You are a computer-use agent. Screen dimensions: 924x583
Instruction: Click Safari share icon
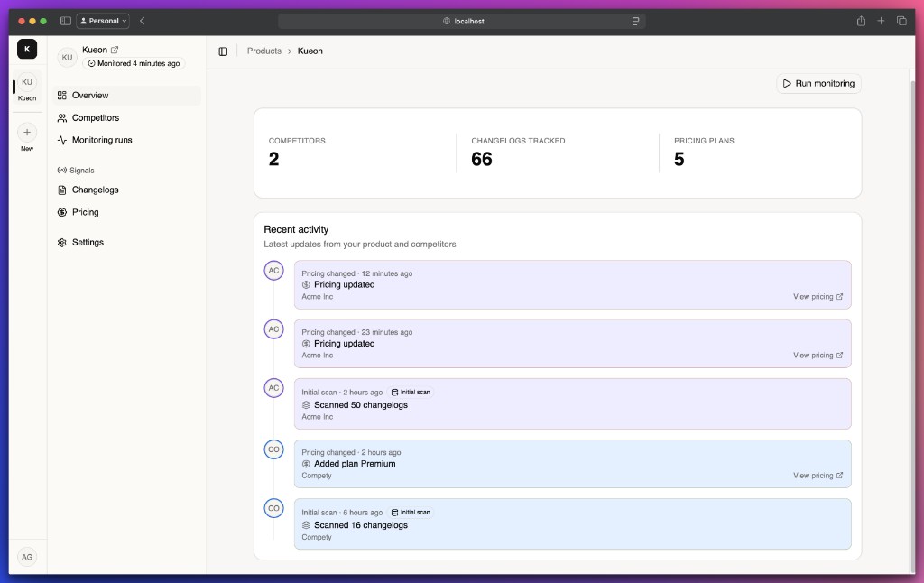pyautogui.click(x=861, y=21)
